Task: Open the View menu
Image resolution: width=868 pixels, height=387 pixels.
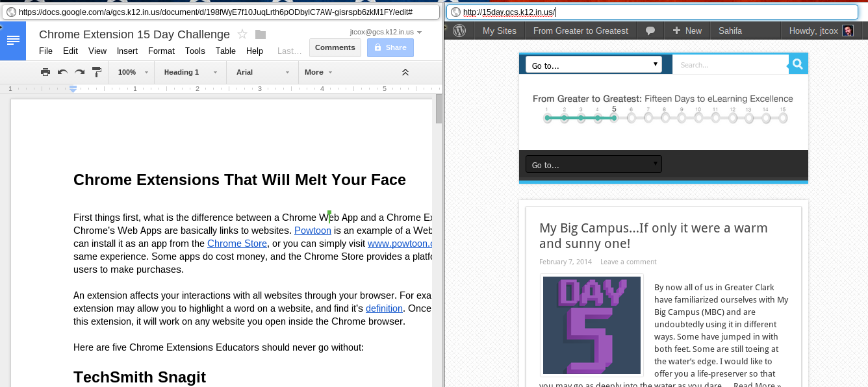Action: [97, 51]
